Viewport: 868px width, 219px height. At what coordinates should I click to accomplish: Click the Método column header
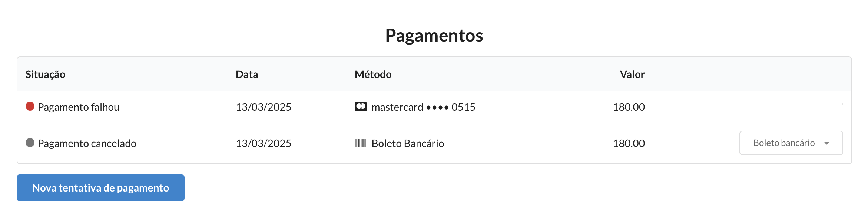373,74
